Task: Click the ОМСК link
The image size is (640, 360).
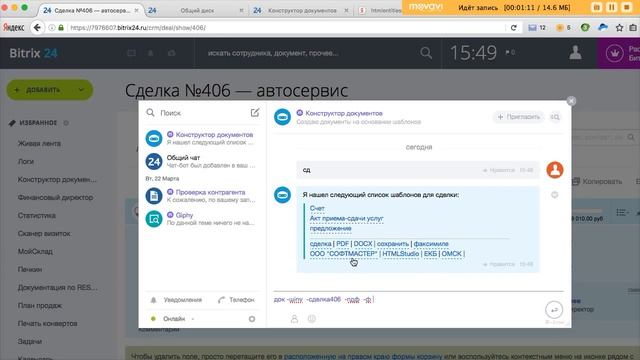Action: (x=451, y=254)
